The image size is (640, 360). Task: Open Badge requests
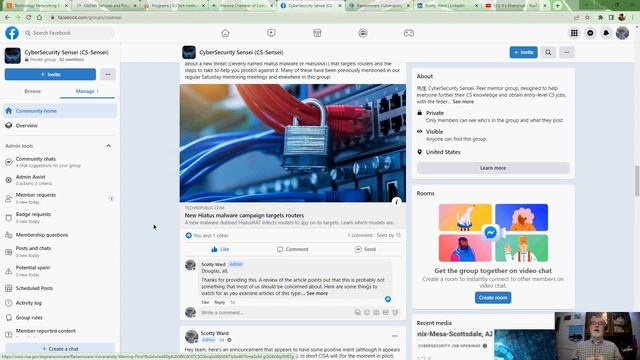point(60,217)
